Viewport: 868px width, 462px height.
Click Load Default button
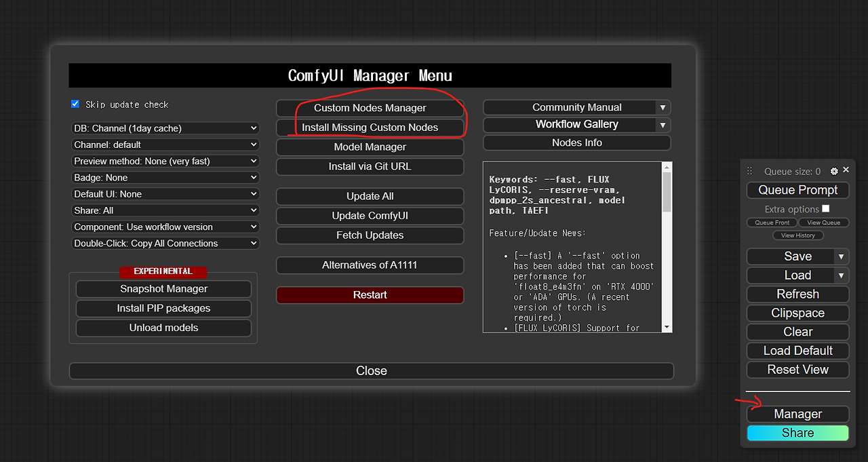[798, 351]
